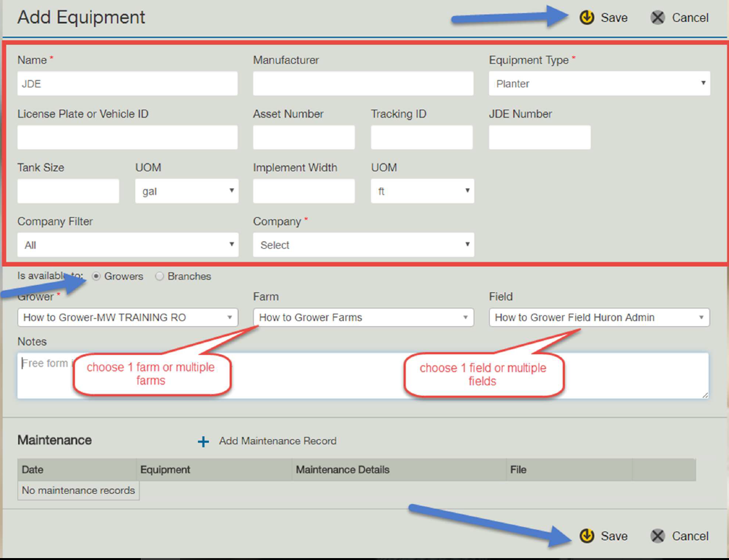Click the Tracking ID input field
The height and width of the screenshot is (560, 729).
[x=422, y=137]
